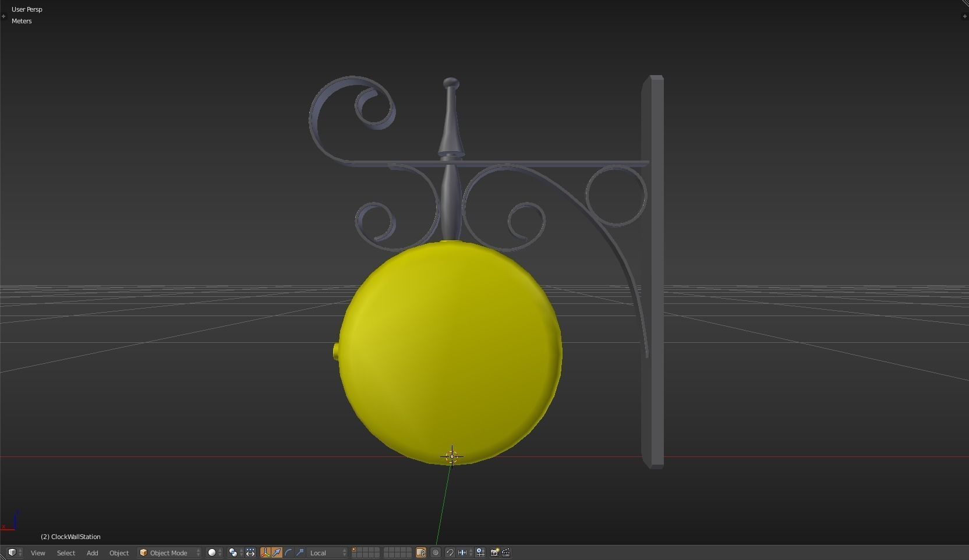
Task: Click the yellow clock body
Action: coord(450,353)
